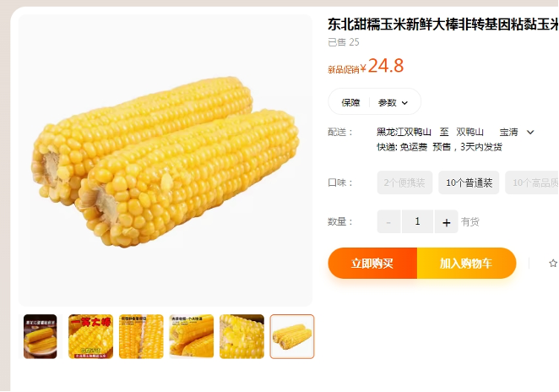Click the 立即购买 button

point(372,264)
